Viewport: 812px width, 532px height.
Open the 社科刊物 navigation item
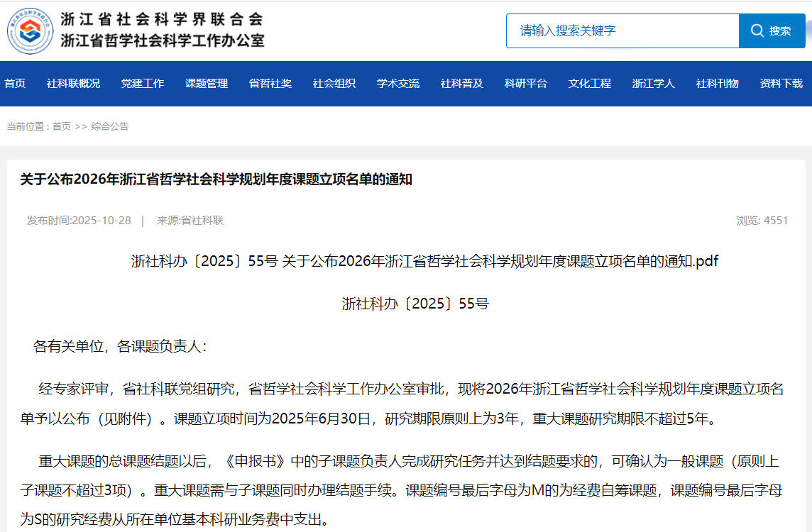point(718,84)
